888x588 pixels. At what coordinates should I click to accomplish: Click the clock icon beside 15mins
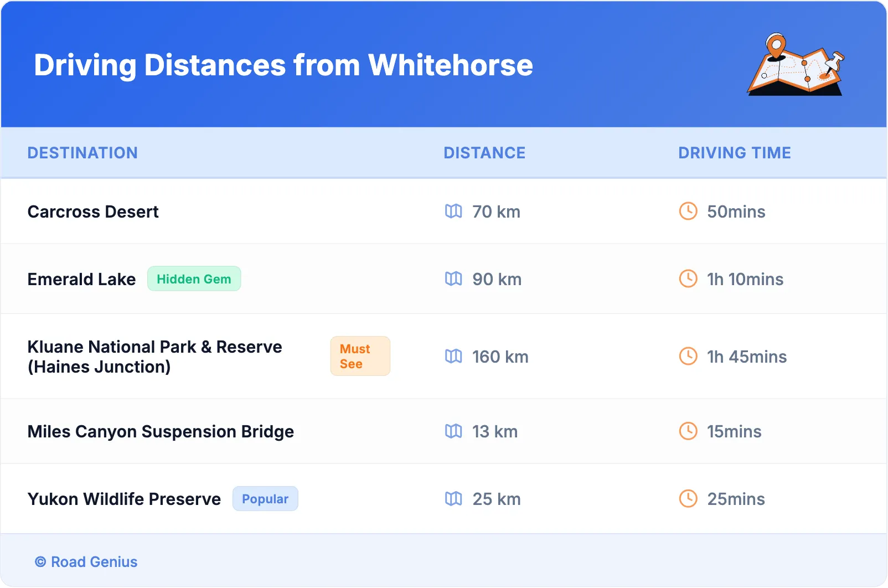(688, 431)
